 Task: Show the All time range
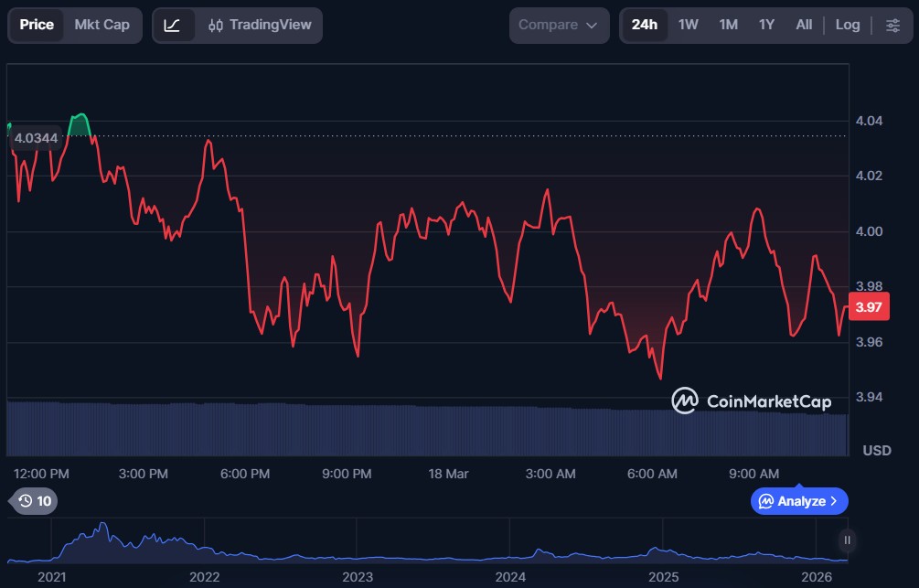[x=804, y=25]
